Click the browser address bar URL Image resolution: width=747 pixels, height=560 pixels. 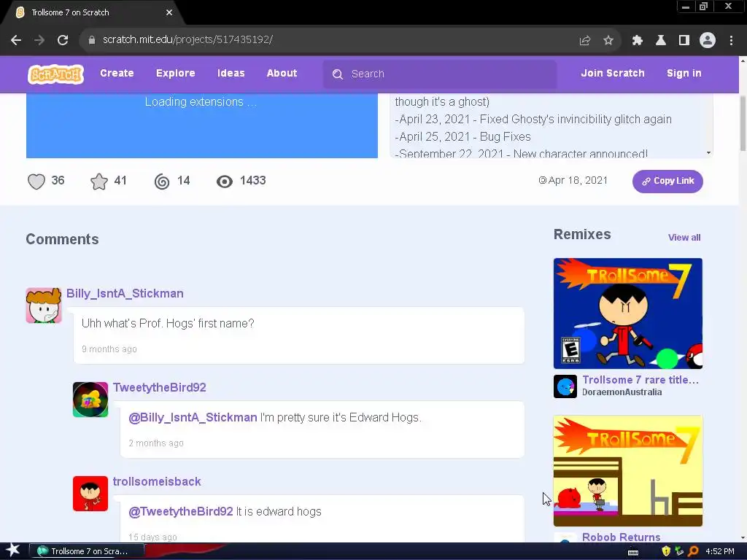[187, 39]
